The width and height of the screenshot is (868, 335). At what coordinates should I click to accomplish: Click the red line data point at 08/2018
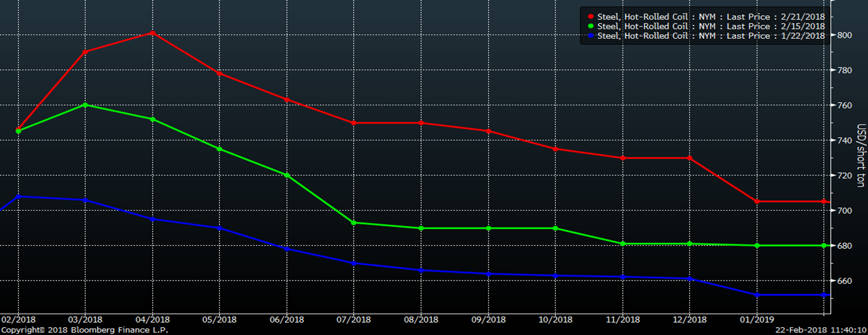[x=421, y=123]
